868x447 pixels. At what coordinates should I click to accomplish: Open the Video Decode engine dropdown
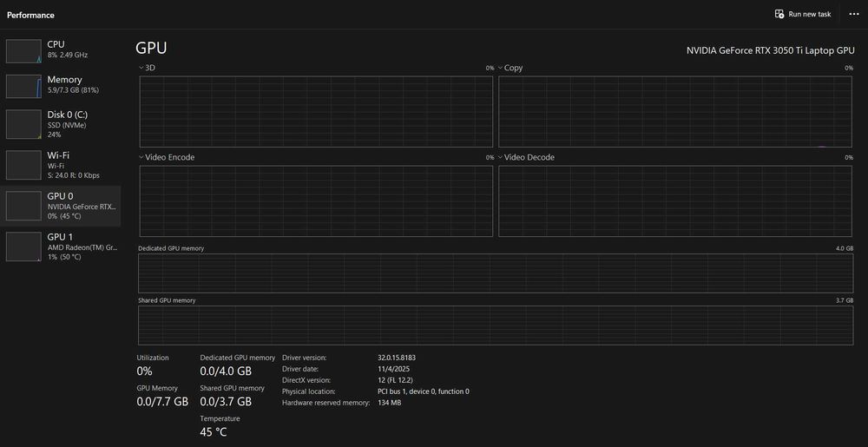coord(501,158)
